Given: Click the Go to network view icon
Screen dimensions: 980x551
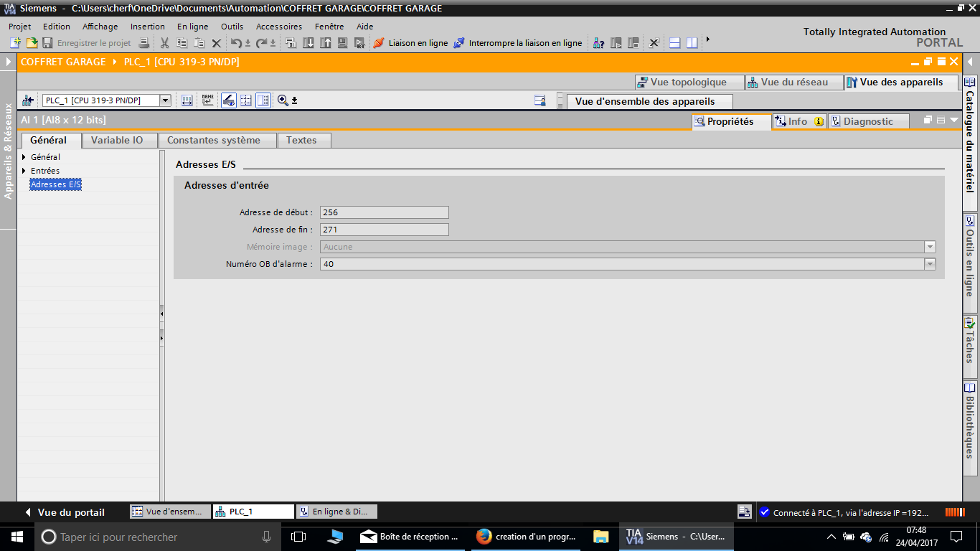Looking at the screenshot, I should click(28, 100).
